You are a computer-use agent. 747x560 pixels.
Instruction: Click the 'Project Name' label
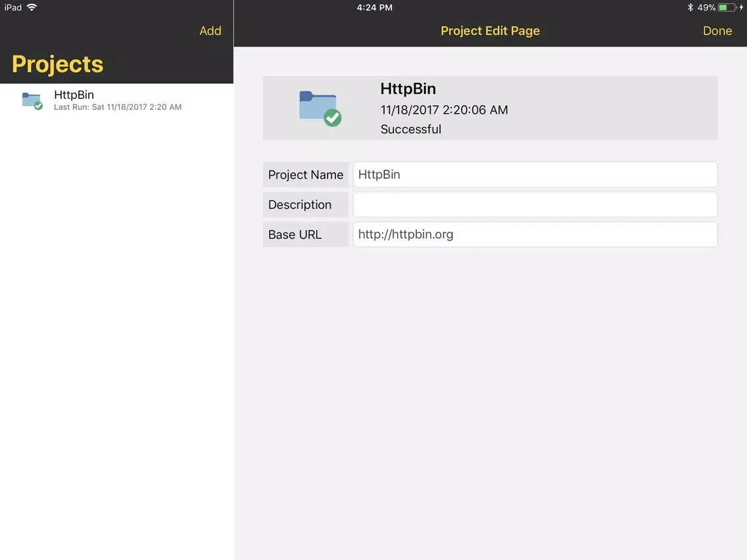tap(305, 175)
